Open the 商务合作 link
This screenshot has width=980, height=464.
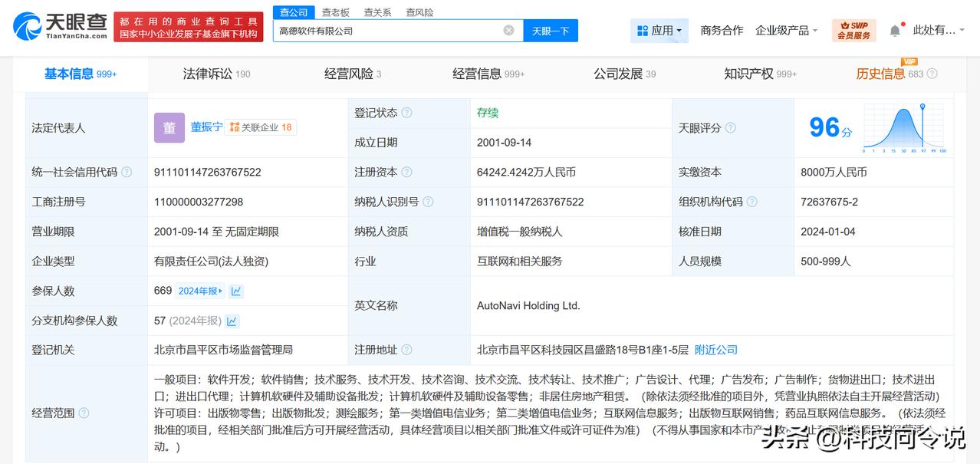point(722,31)
